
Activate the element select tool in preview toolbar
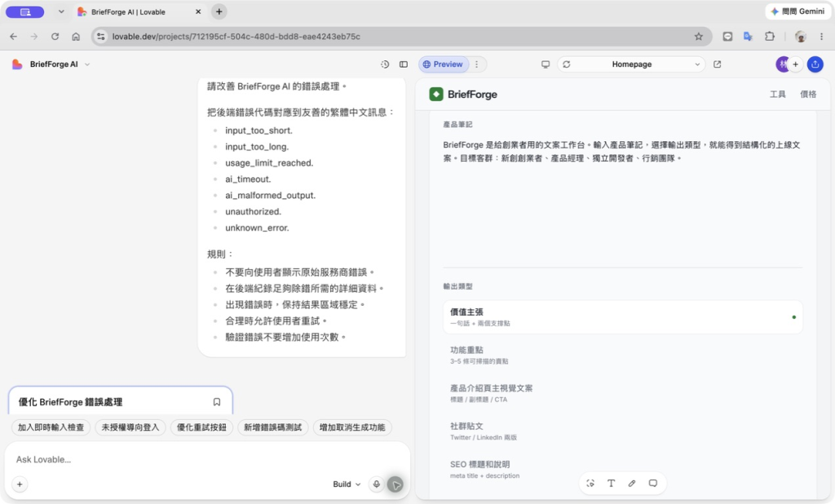pyautogui.click(x=590, y=484)
